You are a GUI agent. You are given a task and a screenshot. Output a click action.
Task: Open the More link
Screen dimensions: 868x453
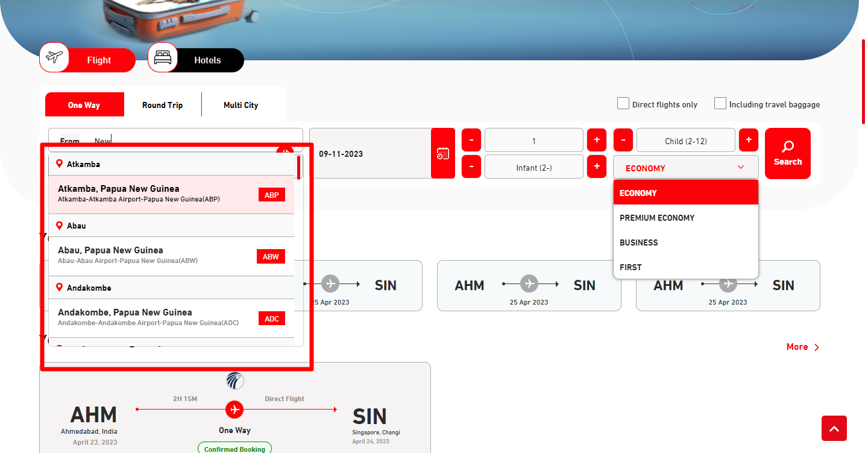click(802, 347)
